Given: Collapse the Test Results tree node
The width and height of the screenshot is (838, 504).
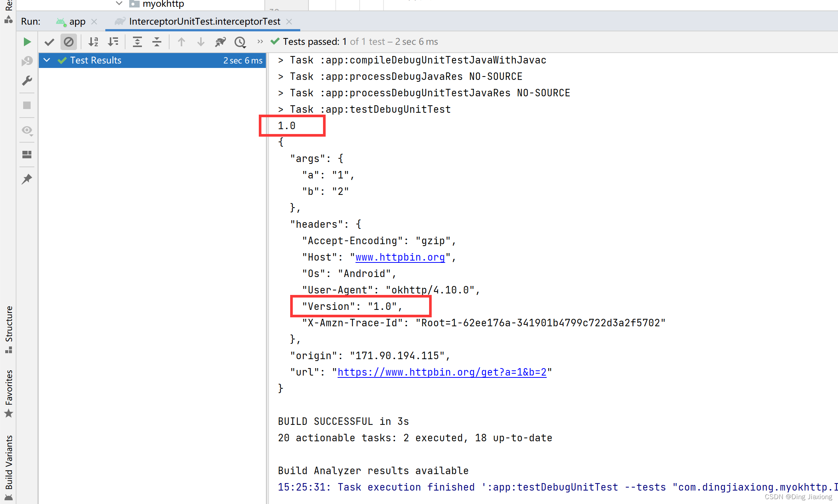Looking at the screenshot, I should coord(47,60).
